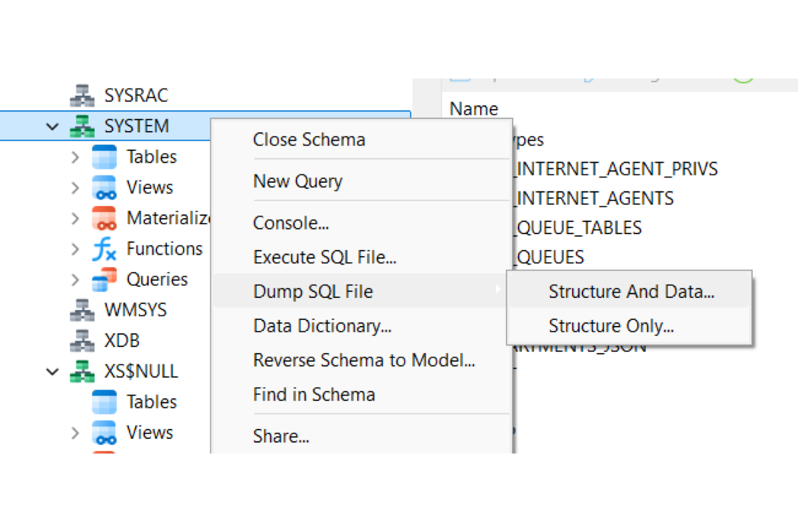Click the Tables icon under SYSTEM
The width and height of the screenshot is (798, 532).
pyautogui.click(x=104, y=157)
